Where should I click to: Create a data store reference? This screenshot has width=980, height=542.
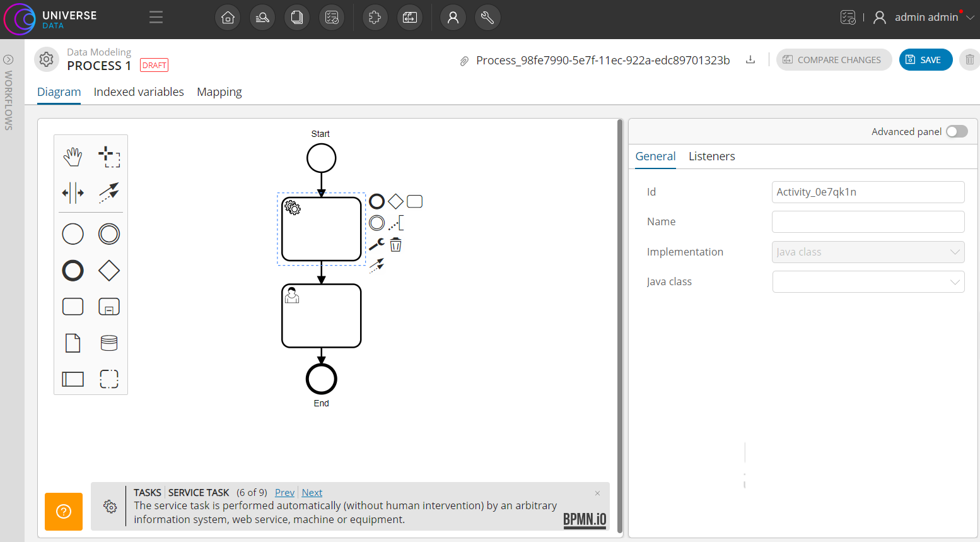tap(109, 343)
